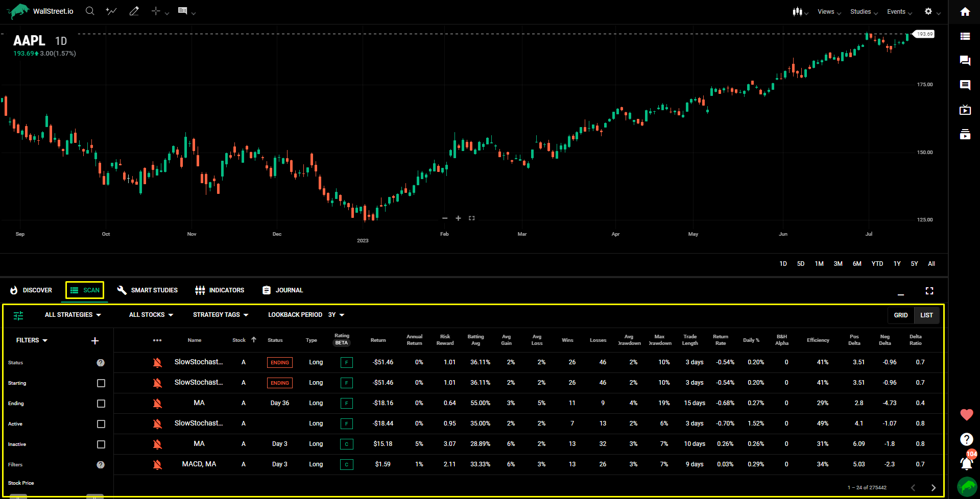
Task: Click the search magnifier icon in top toolbar
Action: pyautogui.click(x=90, y=11)
